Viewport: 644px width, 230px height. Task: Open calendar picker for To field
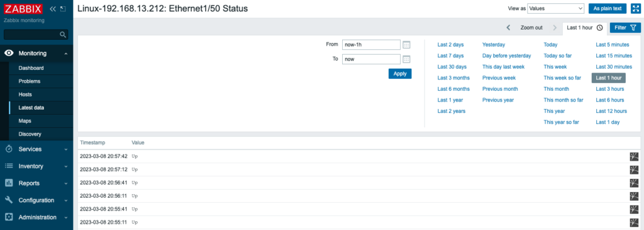406,59
